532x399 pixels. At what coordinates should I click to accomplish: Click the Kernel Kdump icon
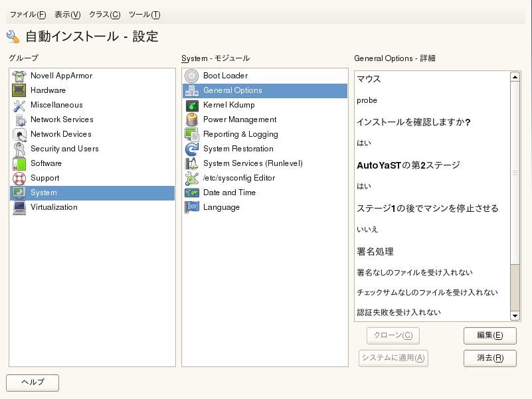pyautogui.click(x=192, y=105)
